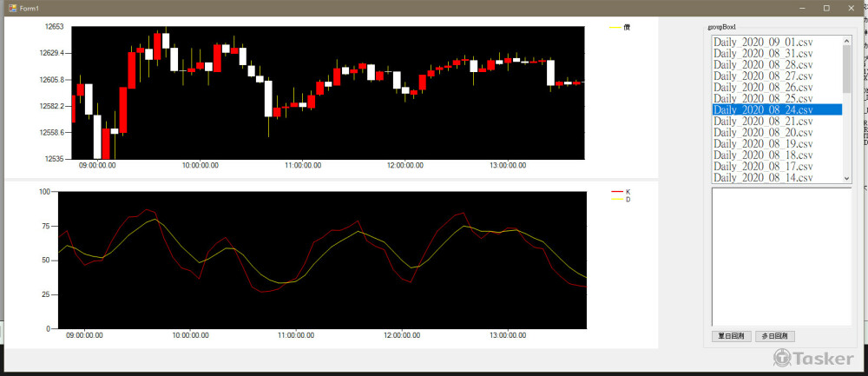Viewport: 868px width, 376px height.
Task: Pick Daily_2020_08_21.csv in the list
Action: 763,121
